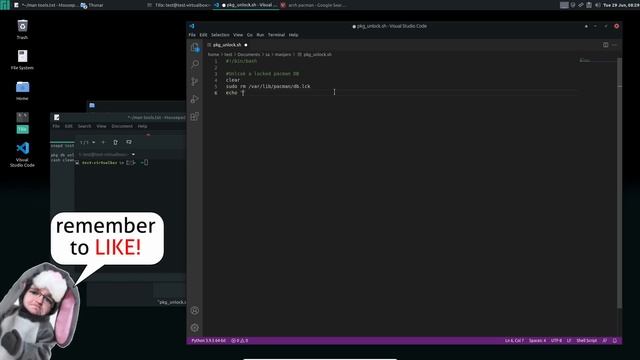The width and height of the screenshot is (640, 360).
Task: Open the File menu in VS Code
Action: [192, 35]
